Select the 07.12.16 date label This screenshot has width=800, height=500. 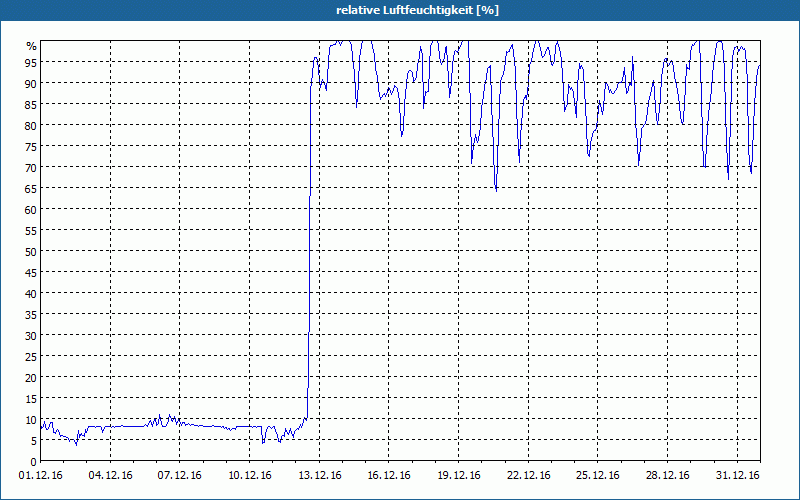click(x=180, y=476)
